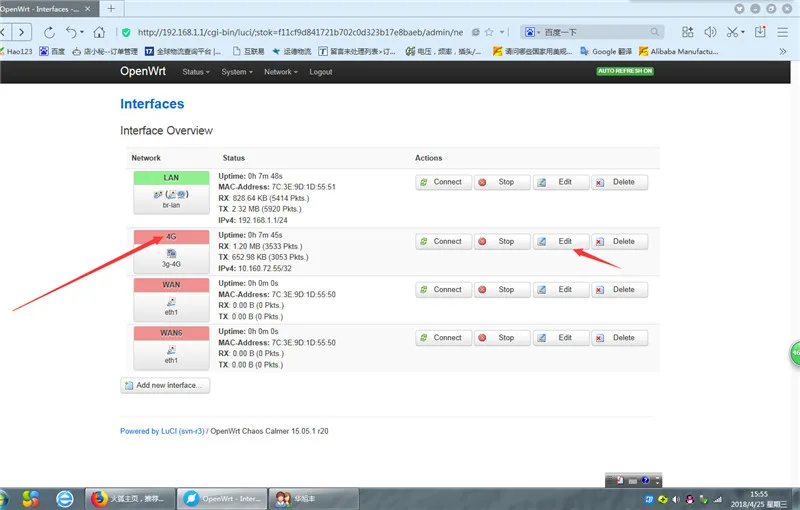Open the Hao123 bookmark
This screenshot has width=800, height=510.
tap(16, 52)
